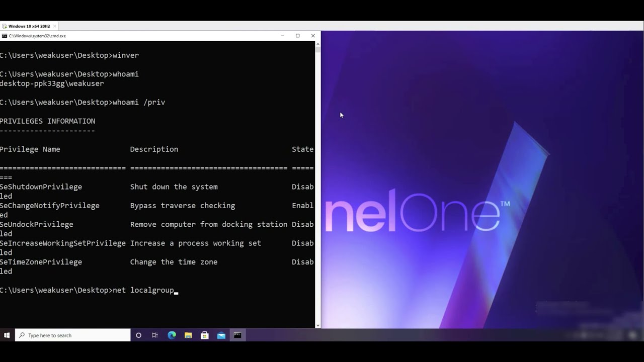Click the cmd scrollbar down arrow
Image resolution: width=644 pixels, height=362 pixels.
pyautogui.click(x=317, y=325)
